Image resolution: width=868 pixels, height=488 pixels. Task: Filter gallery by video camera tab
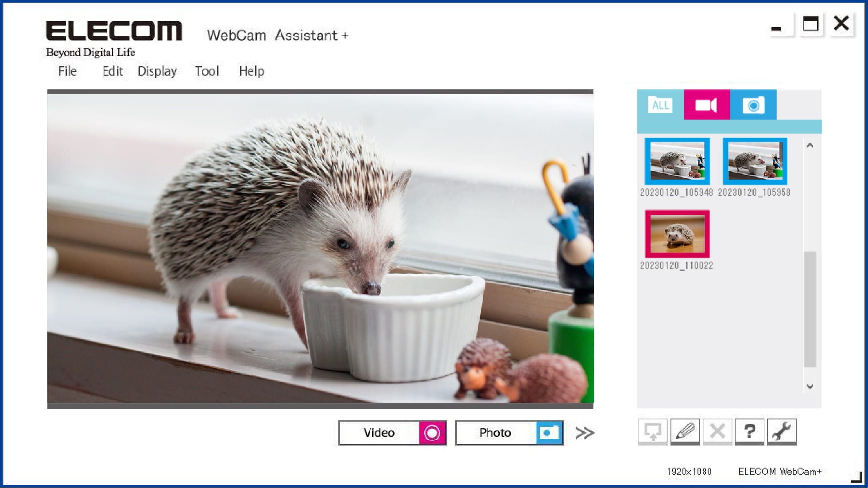(x=706, y=105)
